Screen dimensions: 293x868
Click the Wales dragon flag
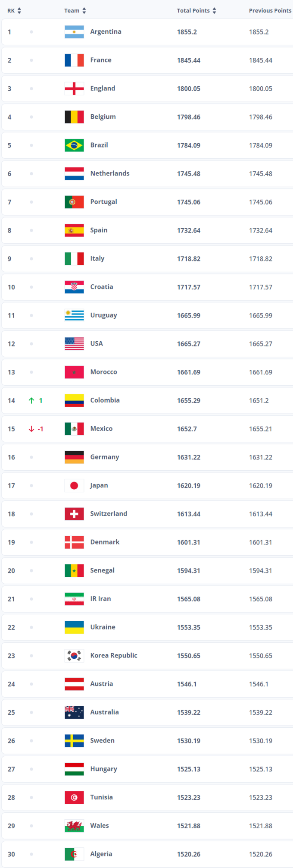tap(74, 826)
